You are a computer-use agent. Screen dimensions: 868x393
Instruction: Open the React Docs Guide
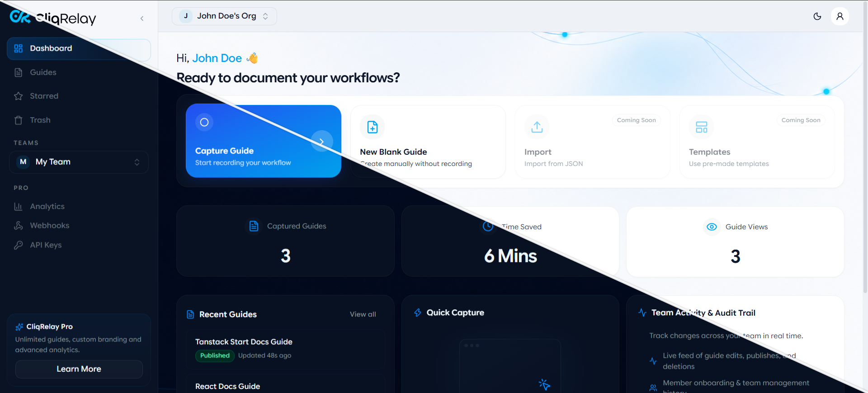click(227, 386)
